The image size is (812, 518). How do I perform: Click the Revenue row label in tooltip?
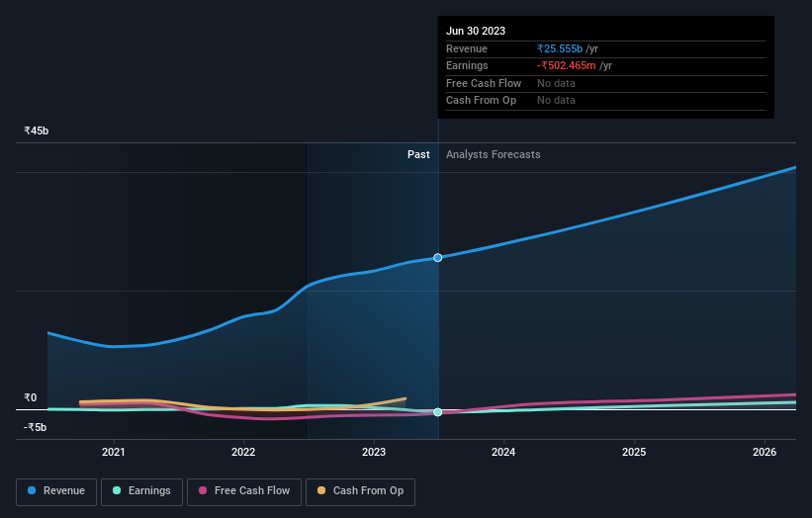click(x=467, y=49)
